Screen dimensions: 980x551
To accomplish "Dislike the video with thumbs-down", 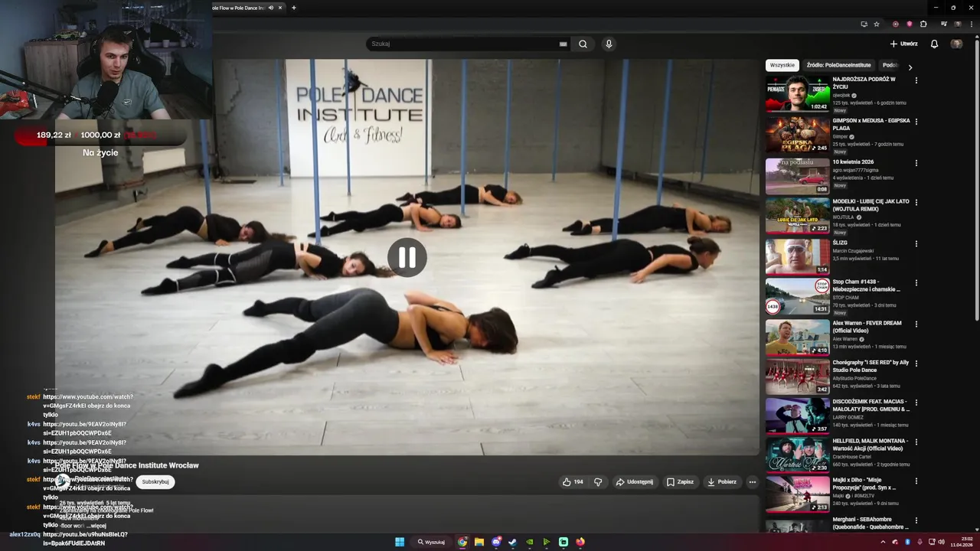I will (x=598, y=482).
